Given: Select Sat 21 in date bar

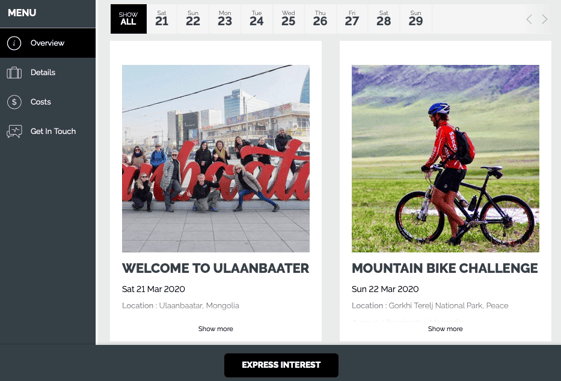Looking at the screenshot, I should click(x=162, y=19).
